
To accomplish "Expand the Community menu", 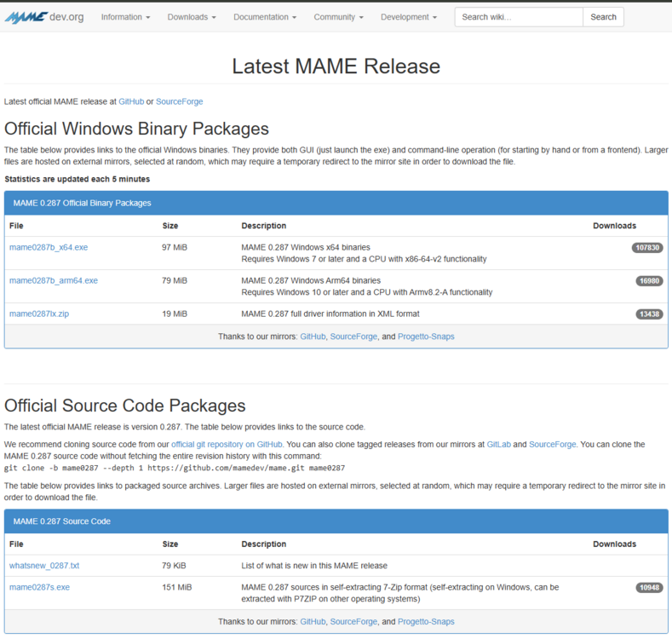I will pos(339,17).
